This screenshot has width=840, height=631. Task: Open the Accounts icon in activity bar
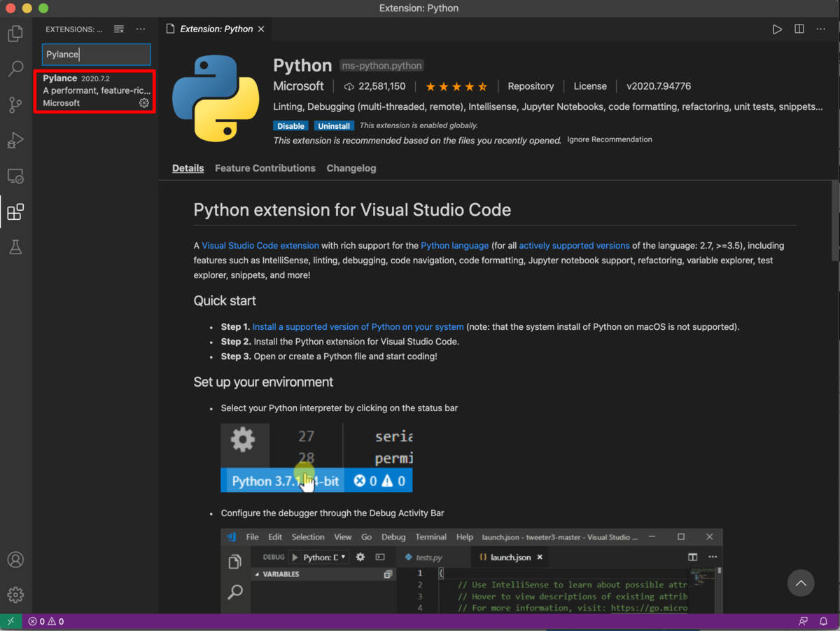[15, 560]
